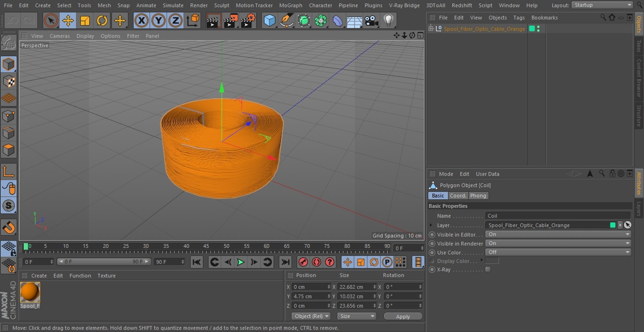
Task: Toggle Z axis lock
Action: click(175, 21)
